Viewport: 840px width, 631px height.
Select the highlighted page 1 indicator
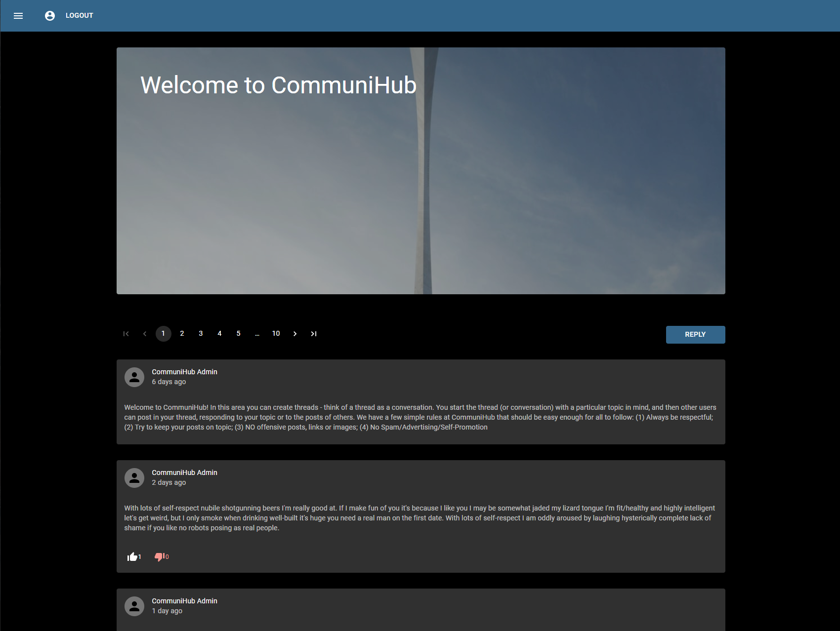(x=163, y=334)
